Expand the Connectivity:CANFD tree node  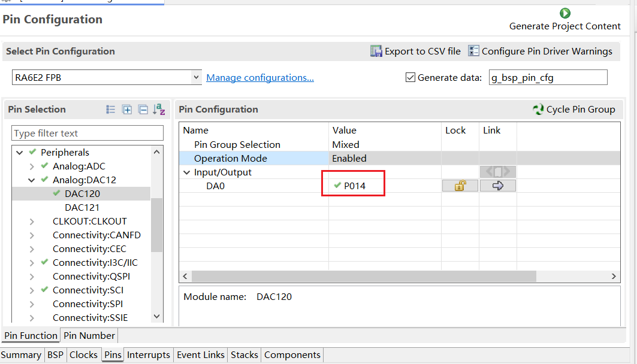tap(32, 235)
